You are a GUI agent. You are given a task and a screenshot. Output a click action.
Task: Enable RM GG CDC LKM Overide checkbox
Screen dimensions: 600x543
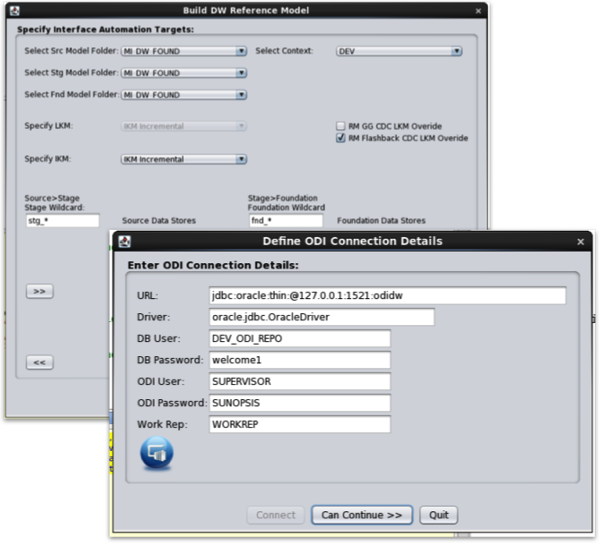(340, 126)
